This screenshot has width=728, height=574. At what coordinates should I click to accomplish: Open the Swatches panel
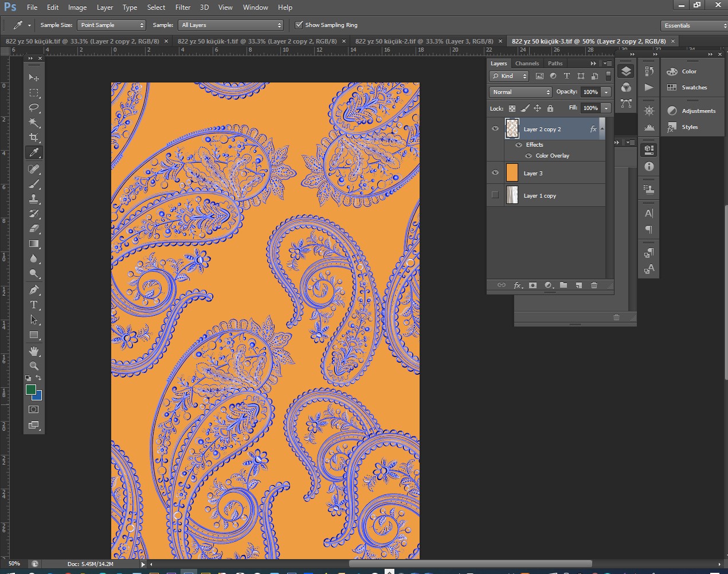(694, 88)
